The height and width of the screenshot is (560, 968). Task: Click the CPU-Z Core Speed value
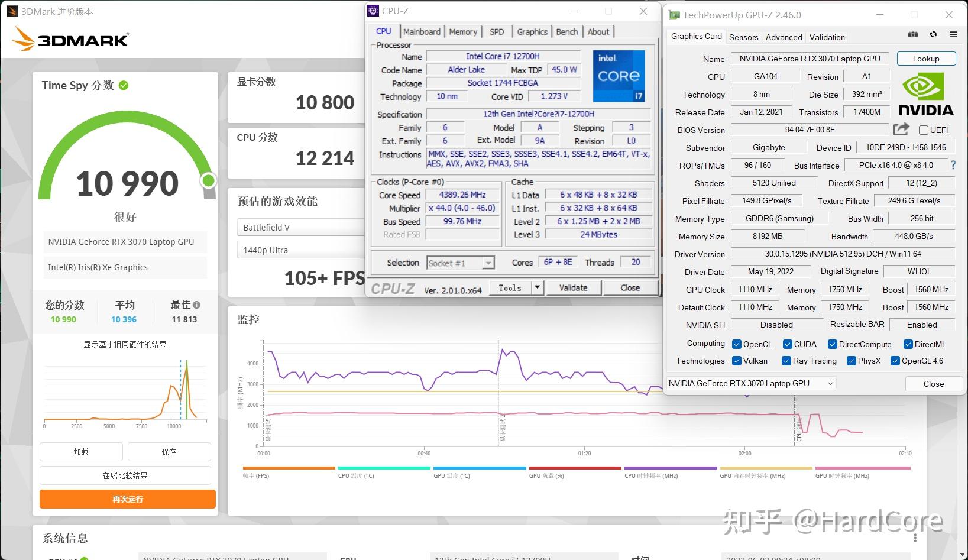pyautogui.click(x=462, y=195)
